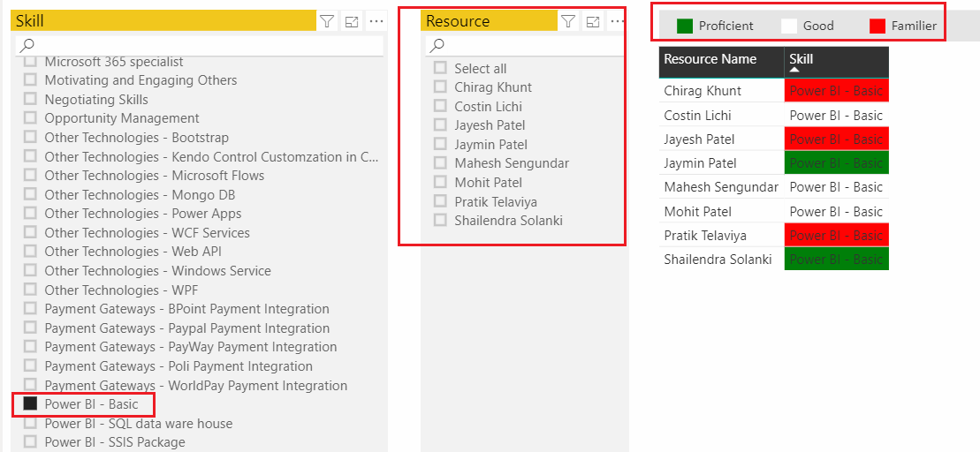The image size is (980, 452).
Task: Select the Power BI - SSIS Package skill
Action: tap(114, 442)
